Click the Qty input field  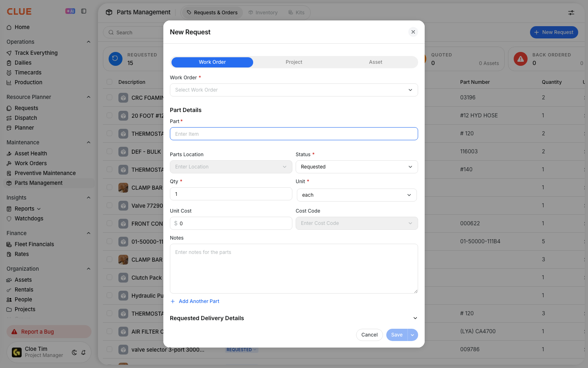(x=231, y=194)
